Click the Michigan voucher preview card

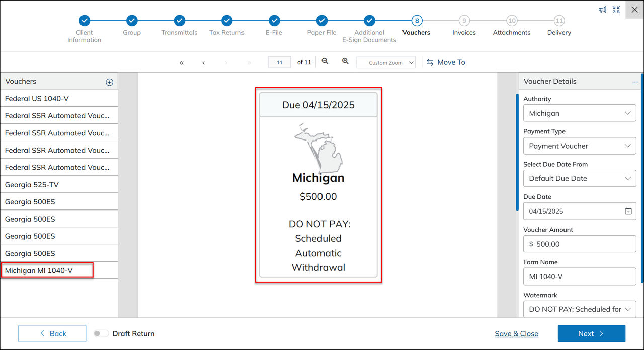[318, 185]
